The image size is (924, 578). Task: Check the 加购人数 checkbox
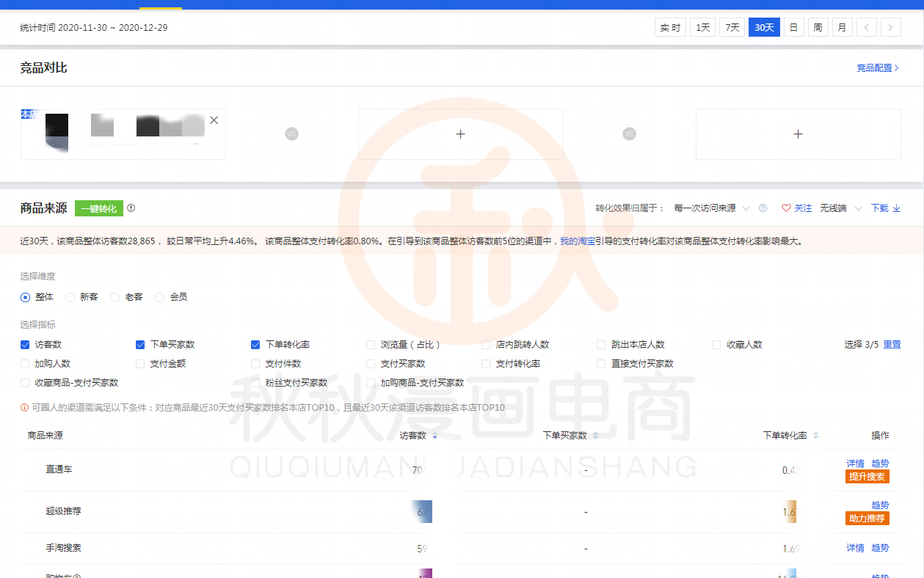25,364
